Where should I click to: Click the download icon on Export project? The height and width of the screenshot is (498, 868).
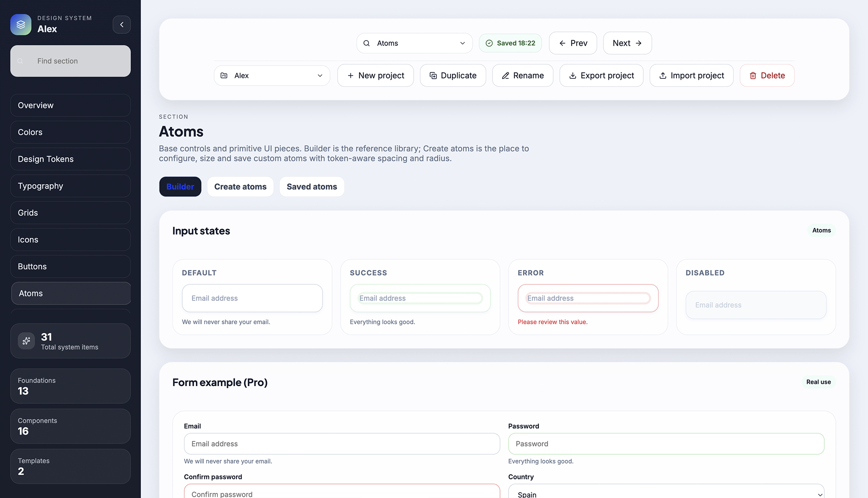click(x=573, y=75)
